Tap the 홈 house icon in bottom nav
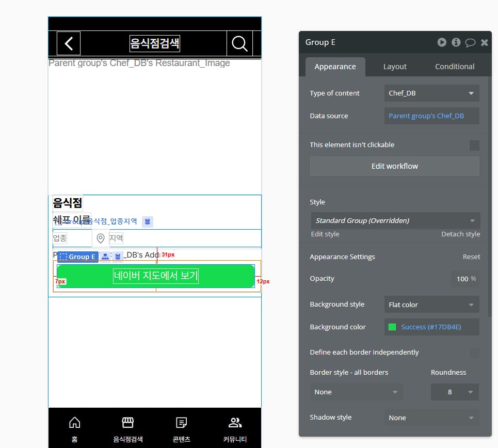This screenshot has width=498, height=448. 74,423
